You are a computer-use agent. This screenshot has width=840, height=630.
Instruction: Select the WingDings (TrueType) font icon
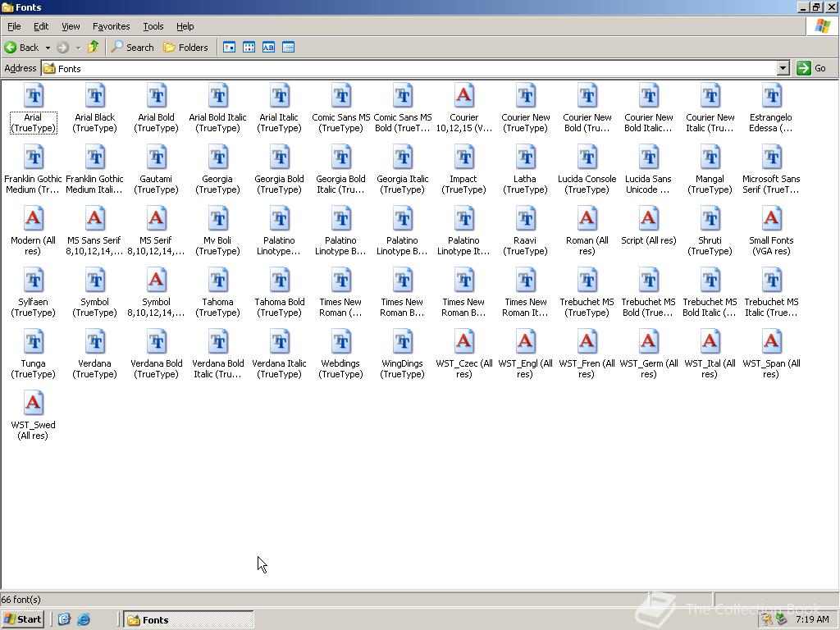[402, 342]
